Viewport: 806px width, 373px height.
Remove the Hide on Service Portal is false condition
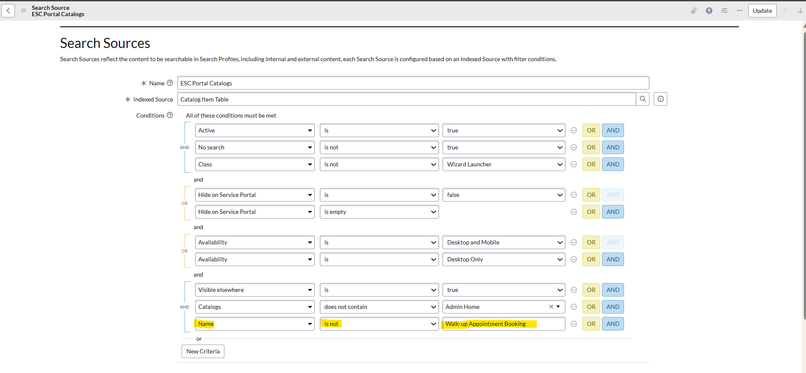coord(574,195)
